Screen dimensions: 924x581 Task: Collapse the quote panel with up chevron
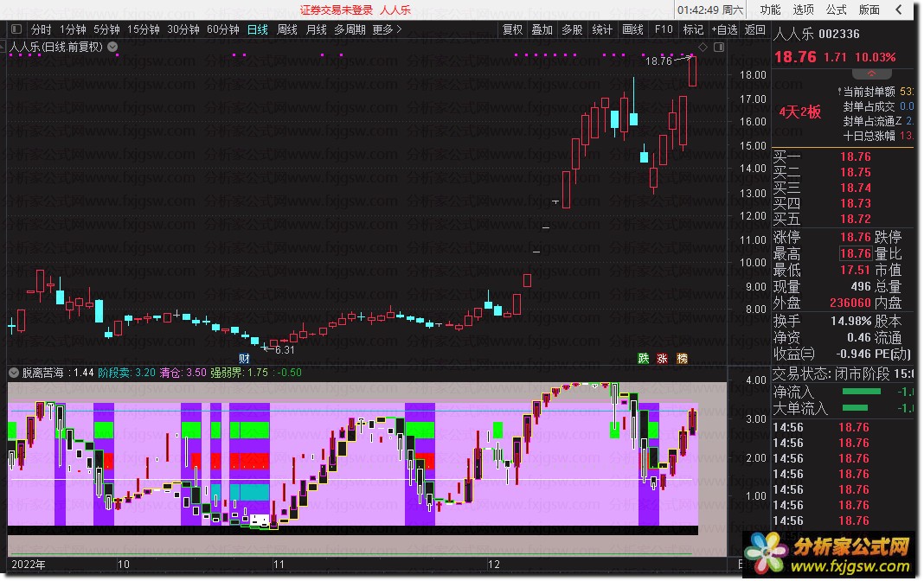click(871, 74)
